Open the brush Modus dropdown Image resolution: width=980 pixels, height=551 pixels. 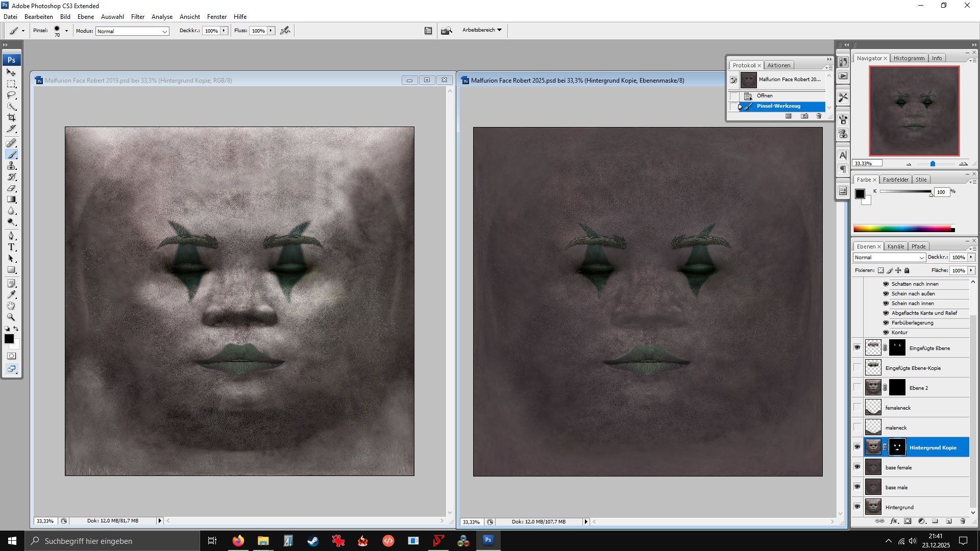tap(132, 31)
